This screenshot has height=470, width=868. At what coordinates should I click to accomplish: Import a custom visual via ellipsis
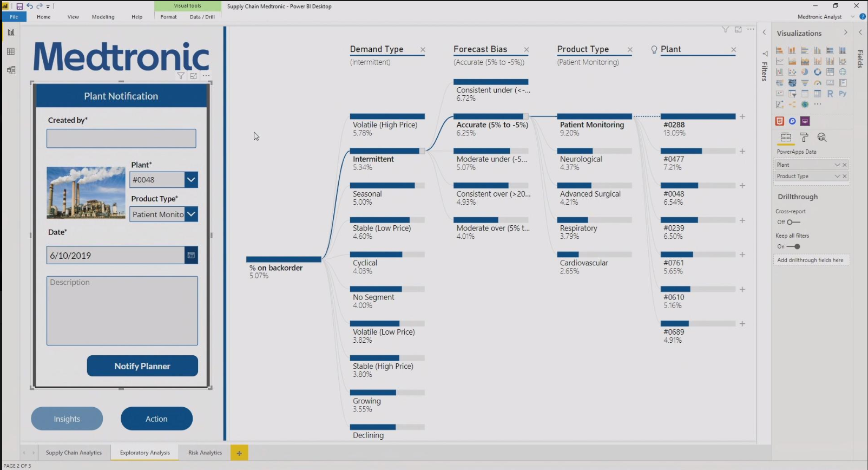click(817, 104)
